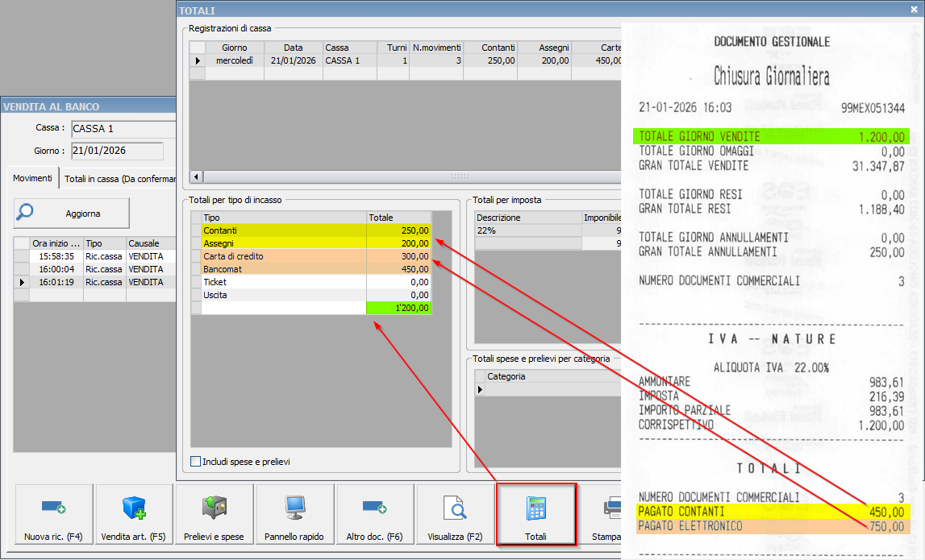Click the Cassa input field
925x560 pixels.
coord(122,129)
